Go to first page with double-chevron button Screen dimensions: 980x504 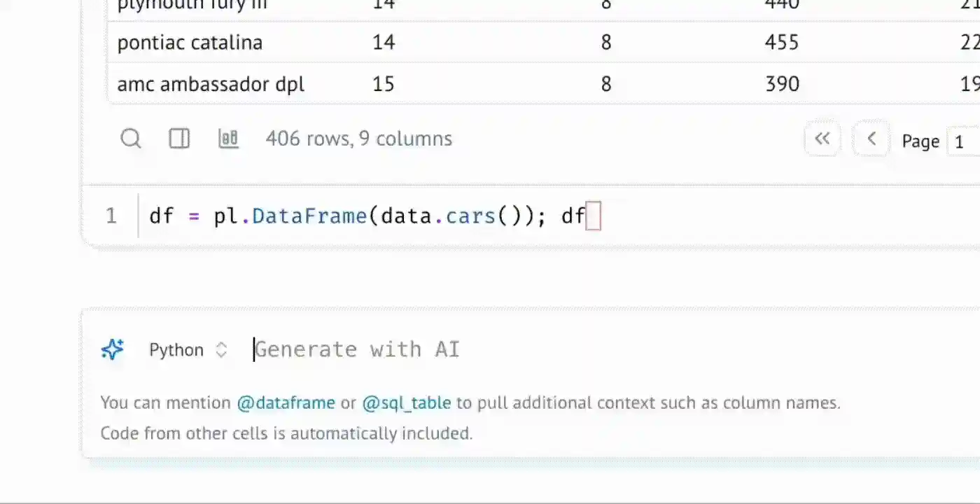pyautogui.click(x=822, y=139)
